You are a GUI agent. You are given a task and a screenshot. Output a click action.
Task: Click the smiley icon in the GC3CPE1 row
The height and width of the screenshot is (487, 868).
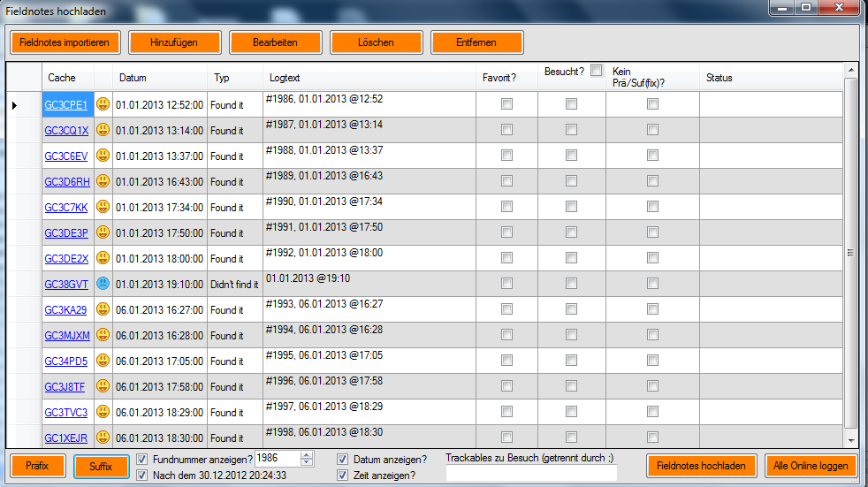[x=103, y=104]
